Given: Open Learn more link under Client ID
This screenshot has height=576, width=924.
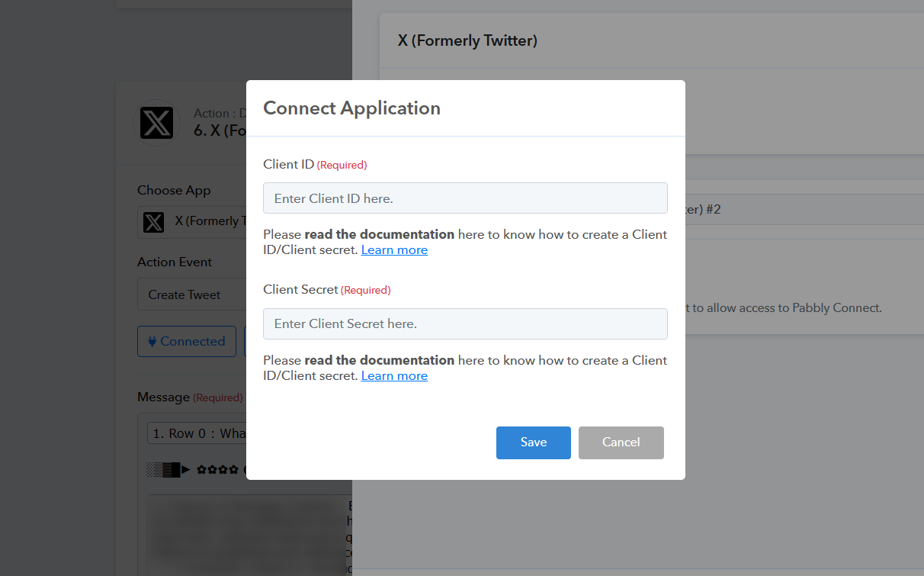Looking at the screenshot, I should (x=394, y=250).
